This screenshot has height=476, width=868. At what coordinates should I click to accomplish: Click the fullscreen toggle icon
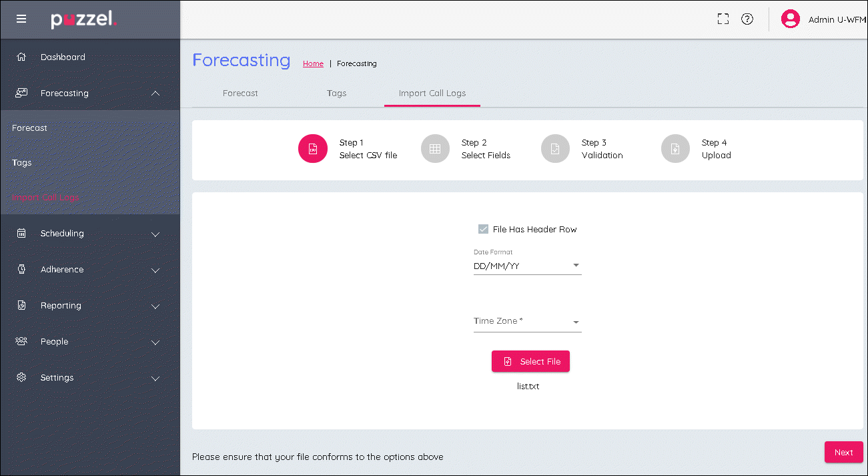(x=723, y=19)
